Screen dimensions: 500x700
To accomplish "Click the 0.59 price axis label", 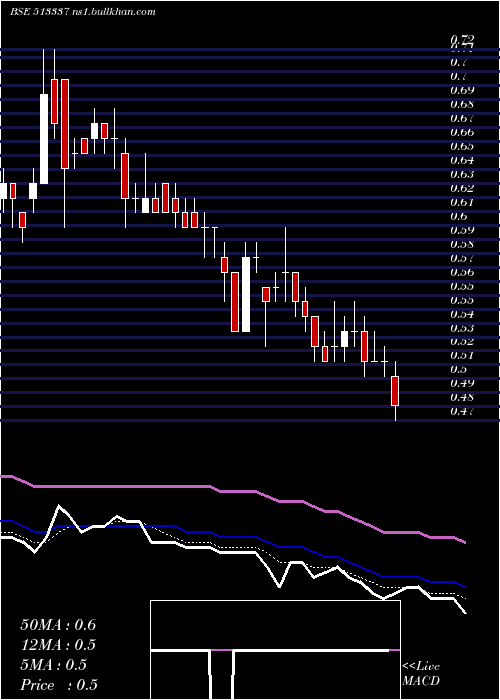I will coord(462,230).
